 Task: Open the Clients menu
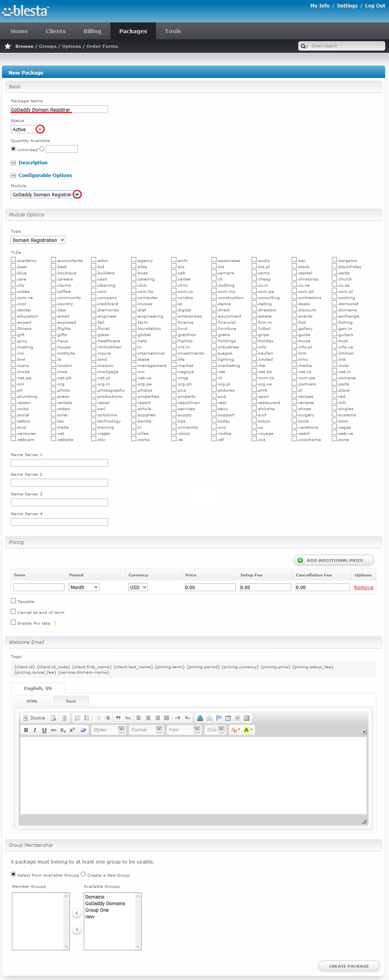(56, 31)
